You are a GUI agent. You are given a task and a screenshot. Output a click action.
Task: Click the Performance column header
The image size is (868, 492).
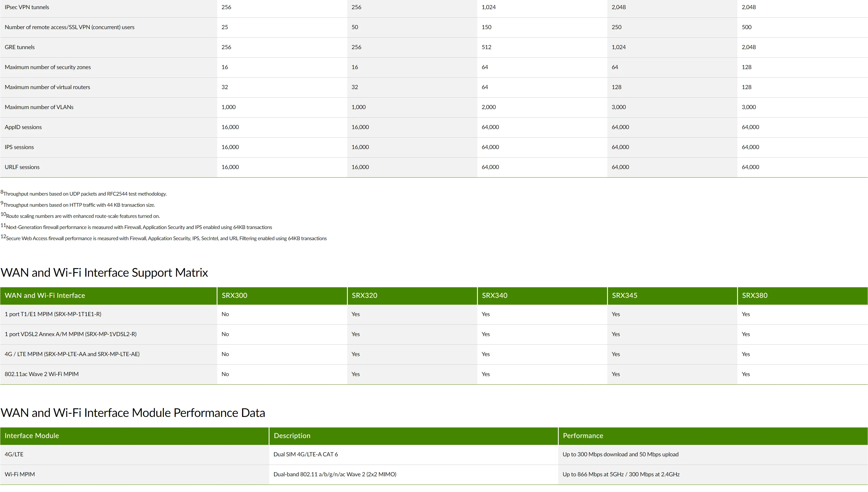click(582, 435)
